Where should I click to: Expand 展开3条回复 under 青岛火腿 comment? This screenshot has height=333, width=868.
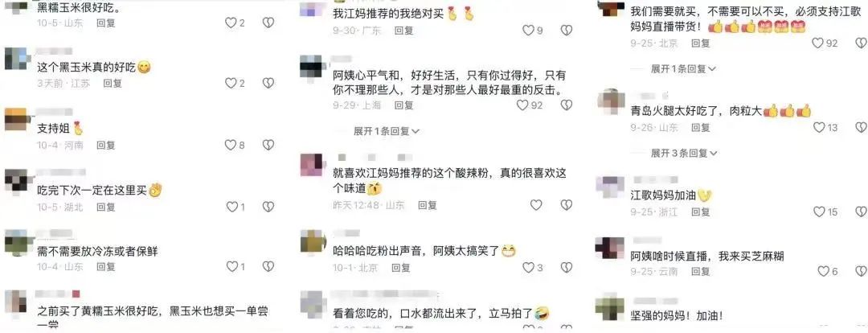pos(684,152)
